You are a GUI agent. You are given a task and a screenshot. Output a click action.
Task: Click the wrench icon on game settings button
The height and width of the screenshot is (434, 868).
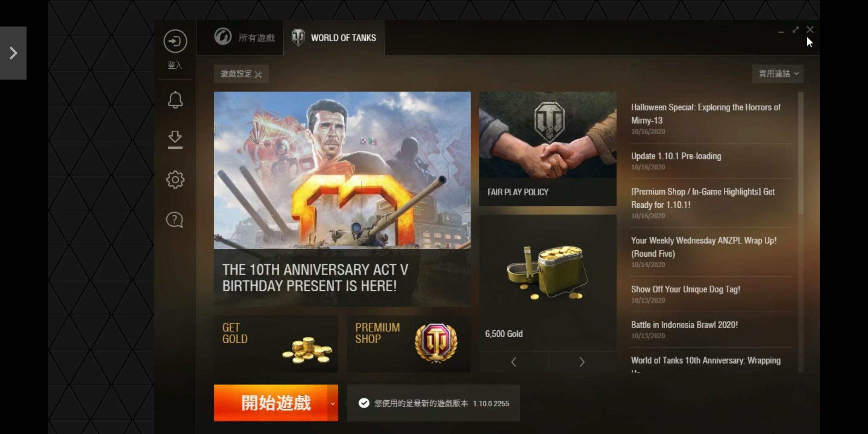258,74
